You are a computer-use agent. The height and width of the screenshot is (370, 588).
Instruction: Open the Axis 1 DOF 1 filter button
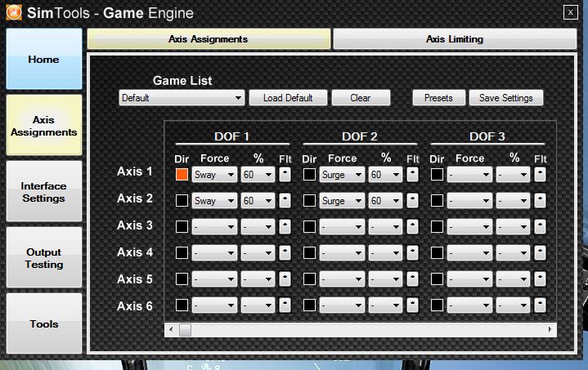coord(285,175)
